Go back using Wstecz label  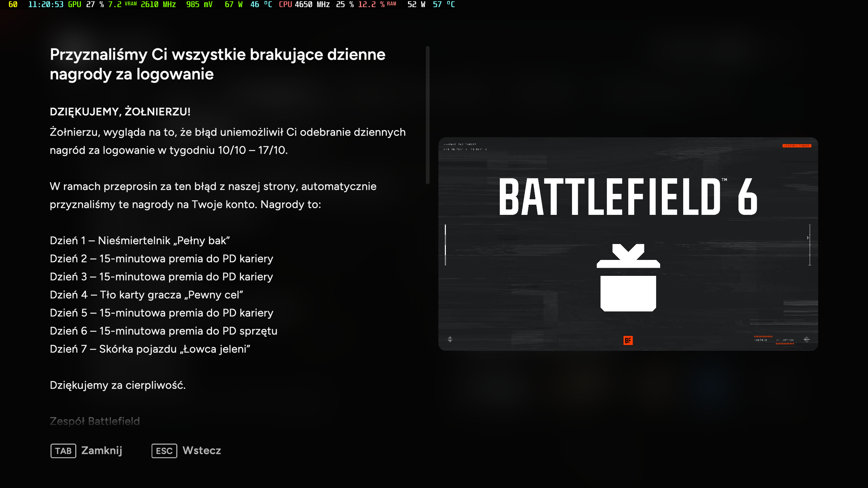[x=201, y=450]
